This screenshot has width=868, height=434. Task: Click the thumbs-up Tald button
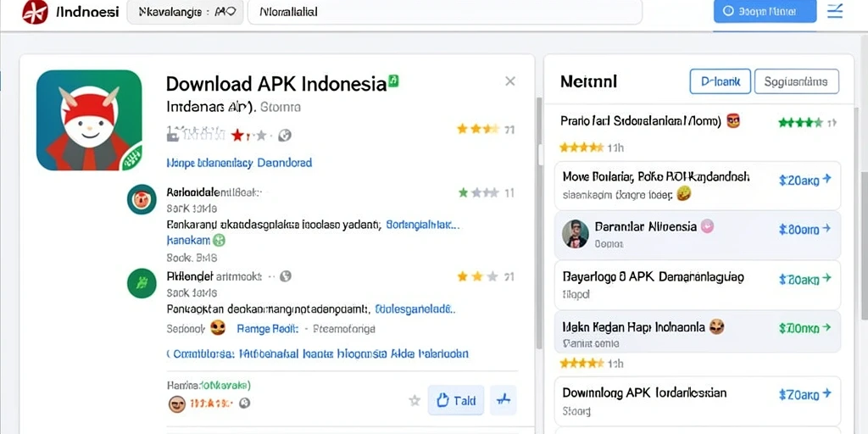pyautogui.click(x=455, y=400)
